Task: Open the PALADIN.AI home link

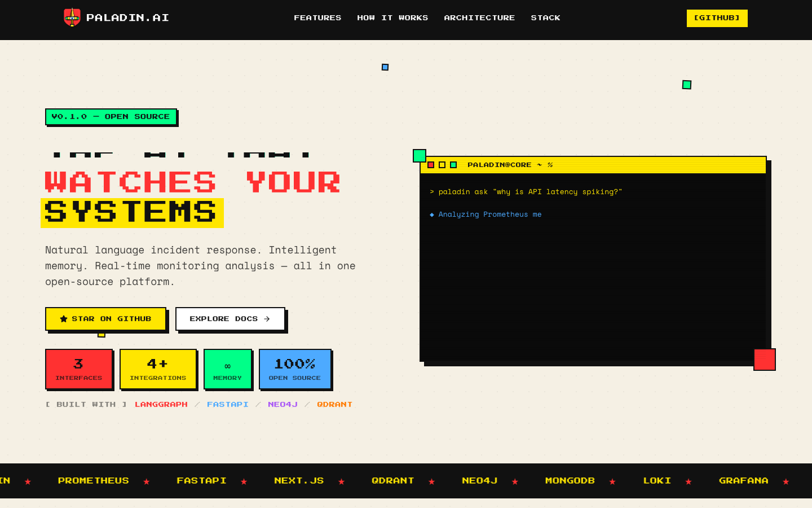Action: (x=116, y=17)
